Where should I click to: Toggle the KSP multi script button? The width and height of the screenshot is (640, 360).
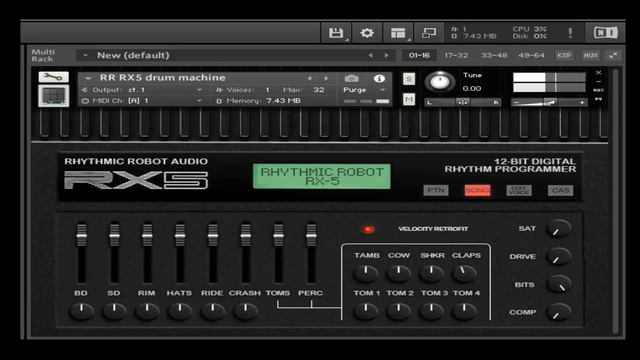point(564,56)
